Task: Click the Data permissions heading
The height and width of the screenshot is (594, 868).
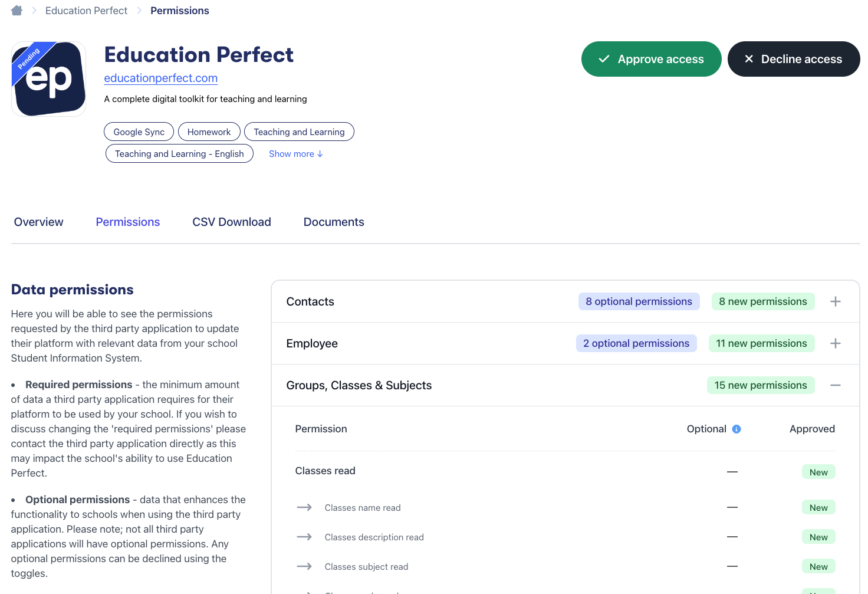Action: point(73,290)
